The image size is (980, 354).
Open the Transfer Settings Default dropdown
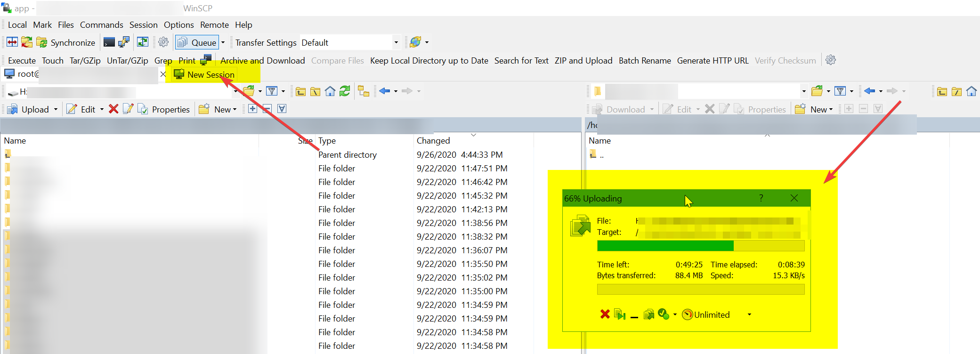(396, 42)
